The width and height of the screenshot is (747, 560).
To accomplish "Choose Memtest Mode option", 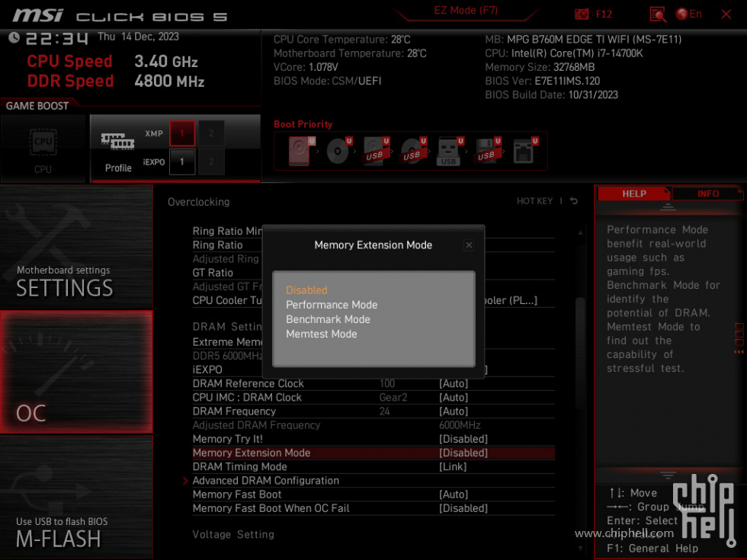I will [321, 334].
